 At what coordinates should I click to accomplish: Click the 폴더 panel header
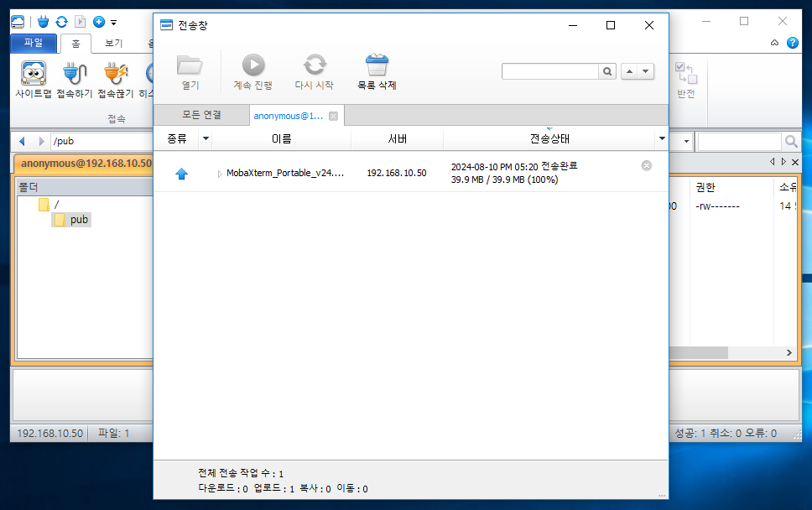pyautogui.click(x=86, y=187)
